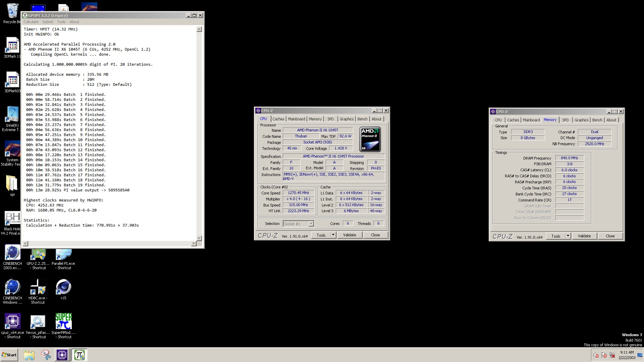Open Memory tab in left CPU-Z window
Viewport: 644px width, 362px height.
pyautogui.click(x=315, y=119)
